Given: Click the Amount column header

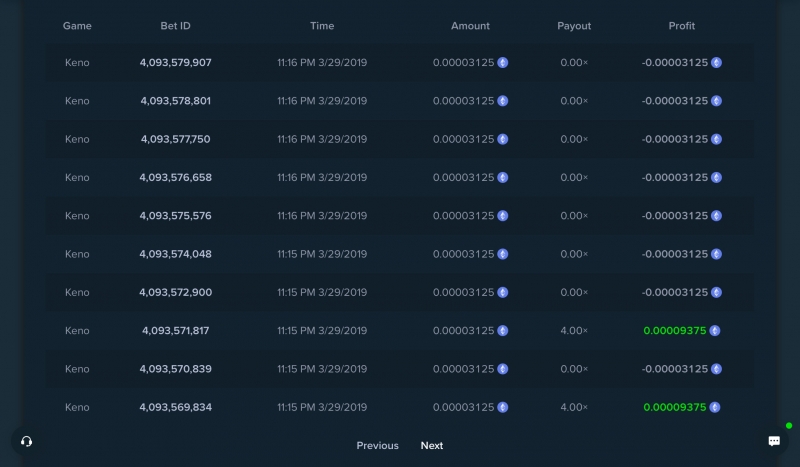Looking at the screenshot, I should pos(470,26).
